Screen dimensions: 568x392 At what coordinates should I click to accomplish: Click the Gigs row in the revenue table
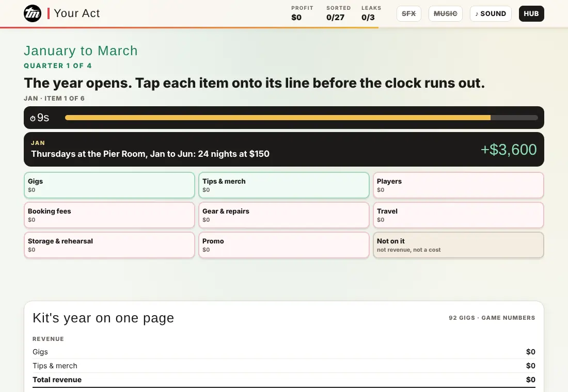tap(283, 352)
